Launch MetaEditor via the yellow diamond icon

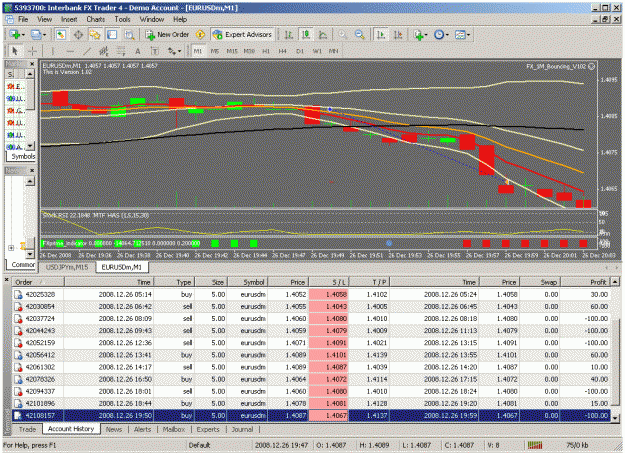pyautogui.click(x=200, y=35)
